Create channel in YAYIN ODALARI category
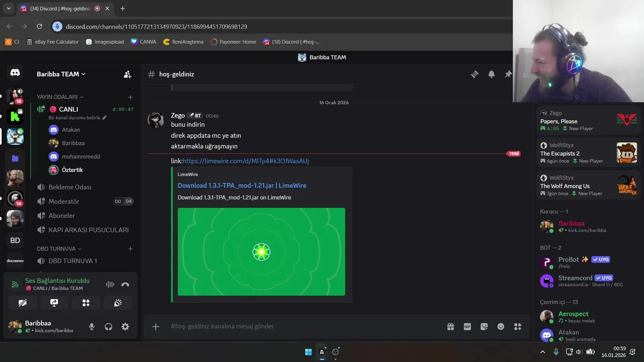644x362 pixels. pos(130,97)
